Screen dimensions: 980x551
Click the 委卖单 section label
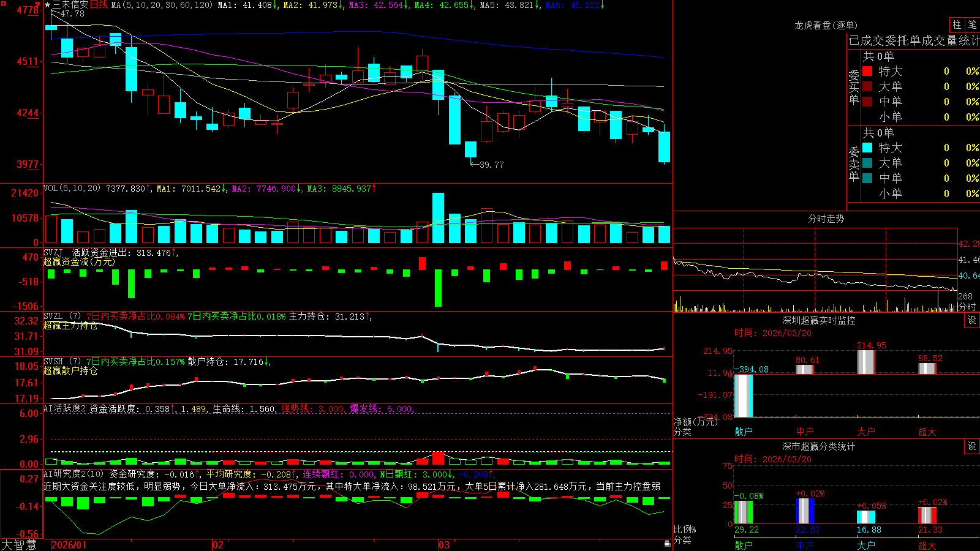click(854, 163)
